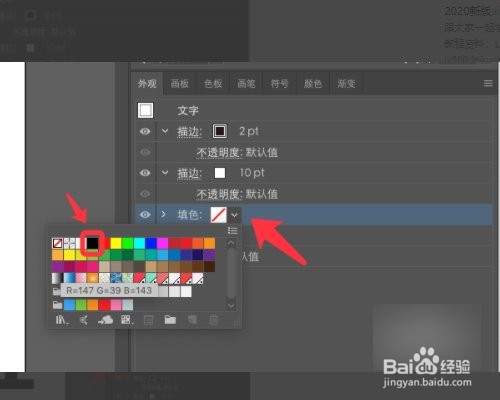Switch to the 外观 tab
This screenshot has width=500, height=400.
[147, 83]
